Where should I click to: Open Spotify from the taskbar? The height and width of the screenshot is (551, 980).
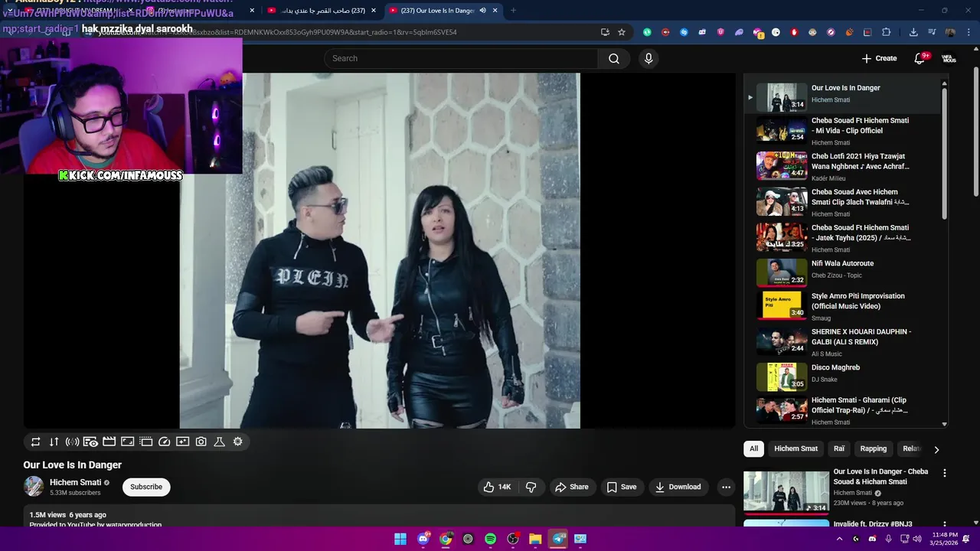[491, 539]
